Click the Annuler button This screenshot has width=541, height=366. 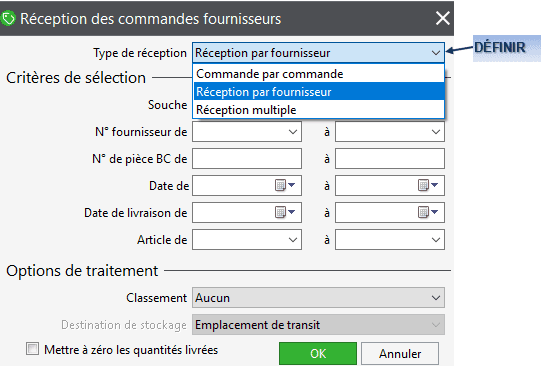pos(400,354)
